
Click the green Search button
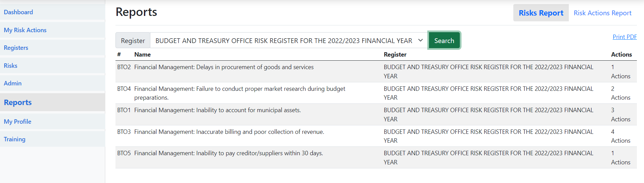pos(444,41)
